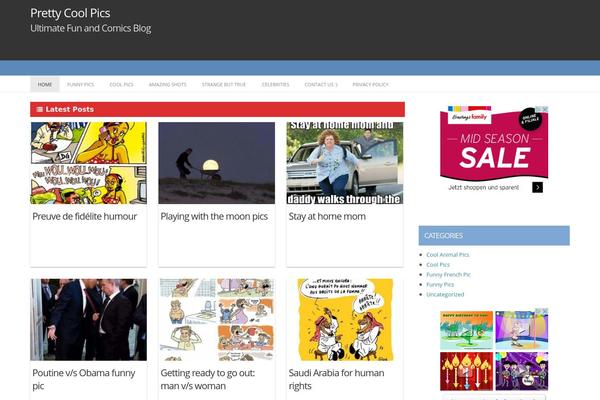The height and width of the screenshot is (400, 600).
Task: Click the Poutine and Obama photo thumbnail
Action: click(88, 320)
